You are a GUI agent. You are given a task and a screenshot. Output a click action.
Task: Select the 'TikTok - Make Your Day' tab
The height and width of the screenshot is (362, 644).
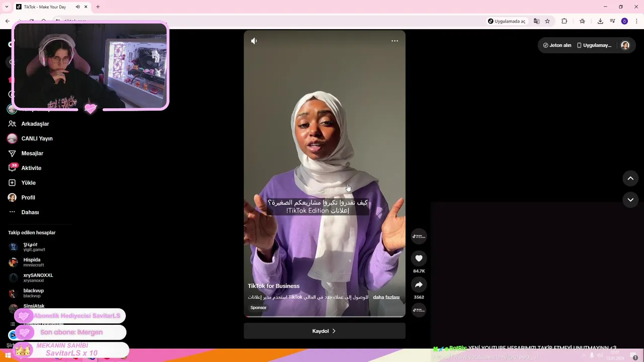(x=52, y=7)
